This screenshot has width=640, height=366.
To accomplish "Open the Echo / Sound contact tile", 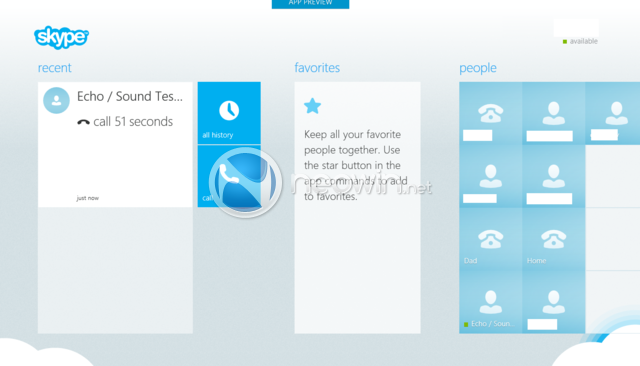I will (491, 302).
